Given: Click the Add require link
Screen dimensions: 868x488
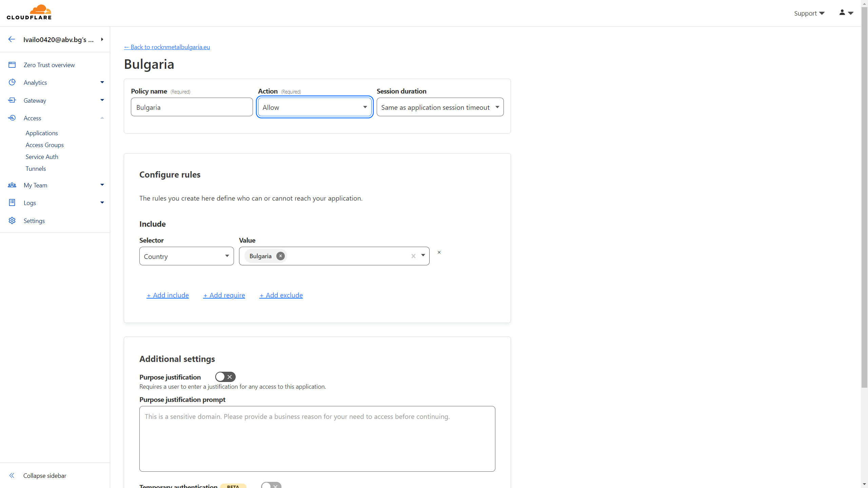Looking at the screenshot, I should [224, 295].
